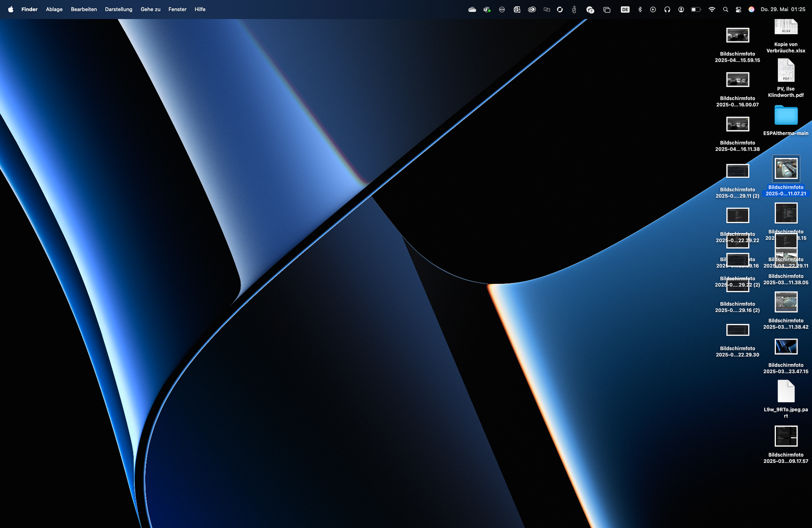The image size is (812, 528).
Task: Open Spotlight search magnifier icon
Action: pos(725,9)
